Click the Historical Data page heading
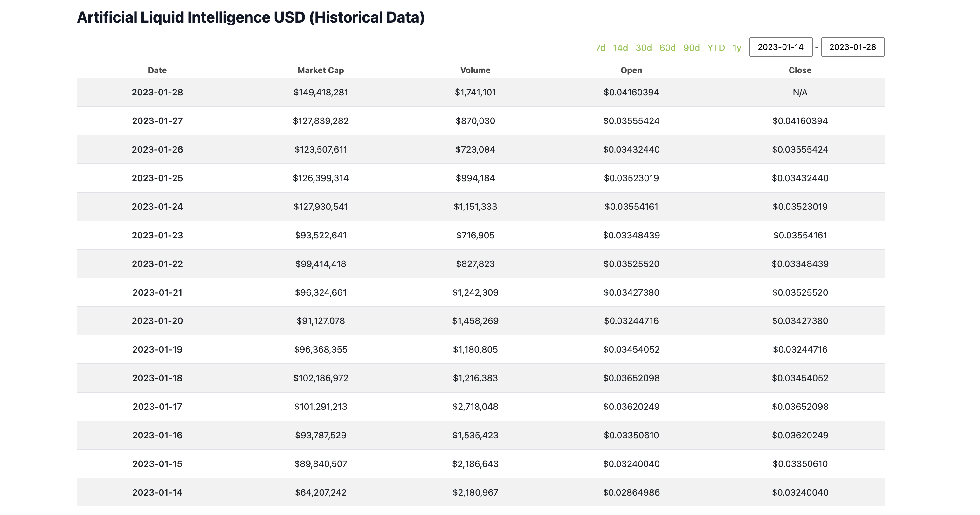 (250, 17)
